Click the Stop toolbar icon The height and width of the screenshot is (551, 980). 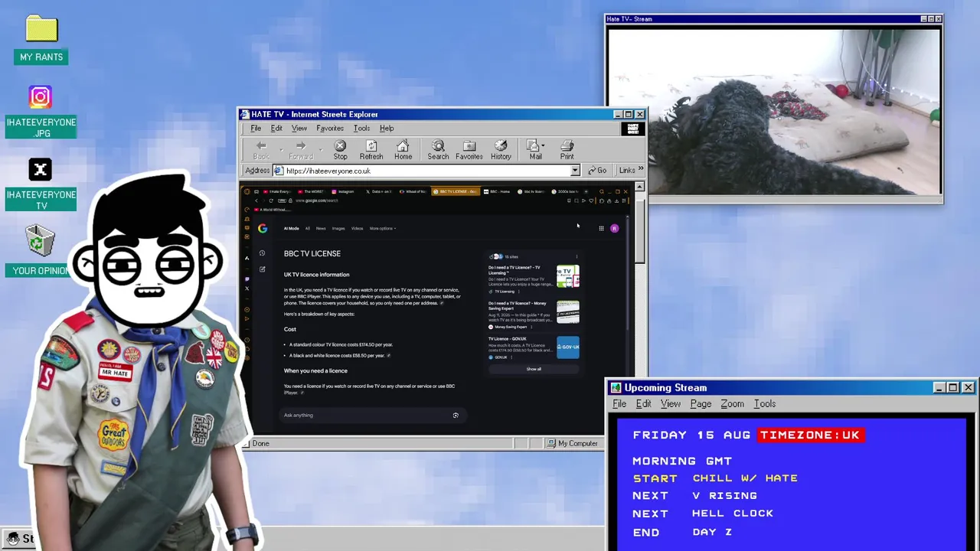[340, 149]
